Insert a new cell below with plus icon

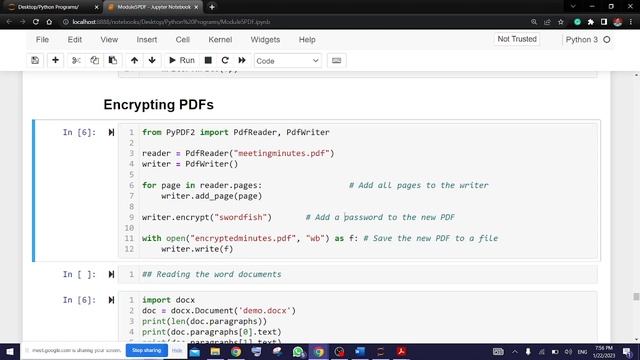[x=55, y=60]
